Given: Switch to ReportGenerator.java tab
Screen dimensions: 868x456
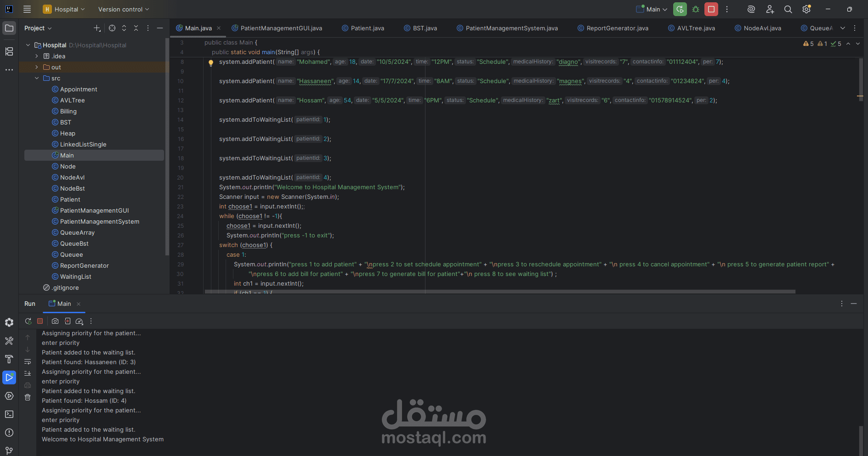Looking at the screenshot, I should click(x=613, y=28).
